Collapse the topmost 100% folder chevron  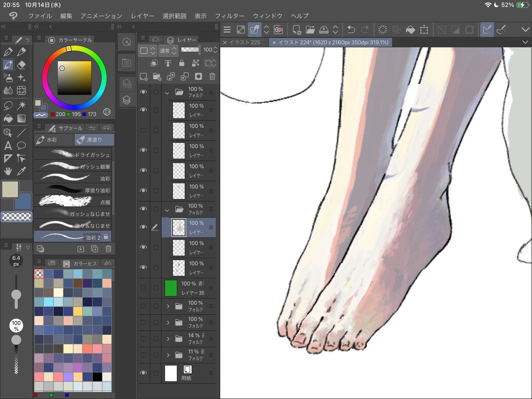(x=167, y=92)
